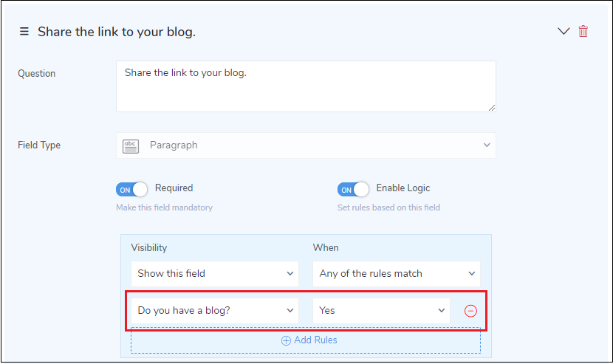Toggle the Required switch off
The height and width of the screenshot is (364, 613).
[131, 190]
